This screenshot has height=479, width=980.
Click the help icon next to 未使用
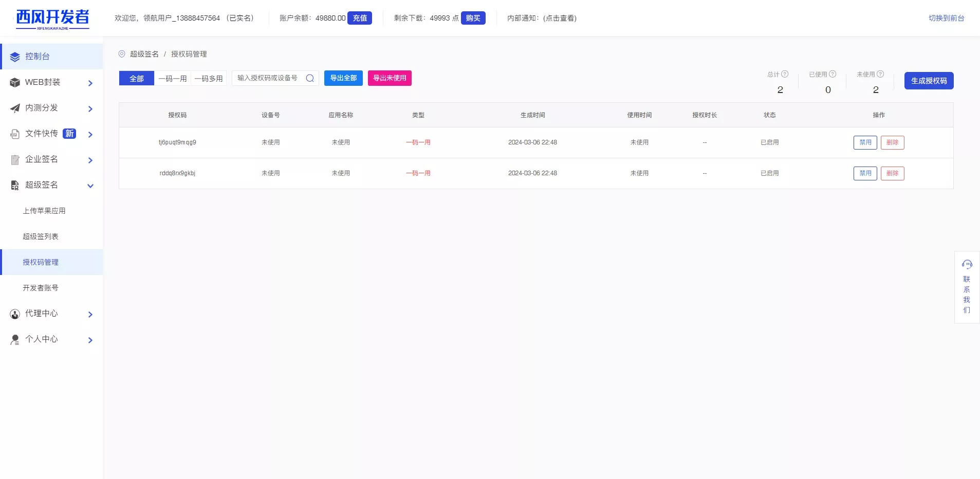pyautogui.click(x=880, y=74)
